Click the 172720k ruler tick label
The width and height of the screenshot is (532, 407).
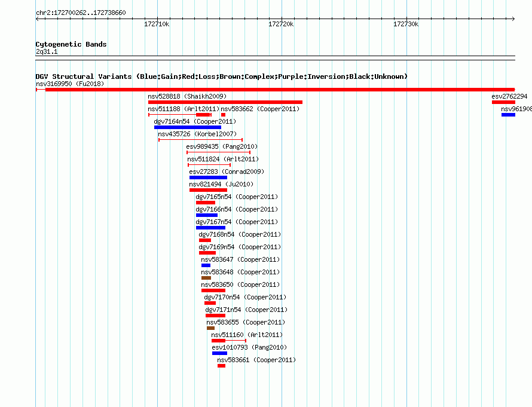click(x=281, y=24)
